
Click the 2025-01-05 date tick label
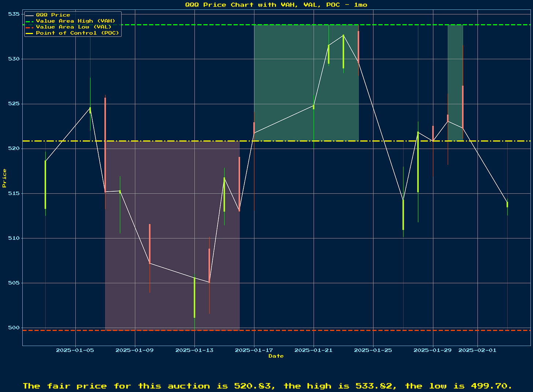tap(75, 350)
